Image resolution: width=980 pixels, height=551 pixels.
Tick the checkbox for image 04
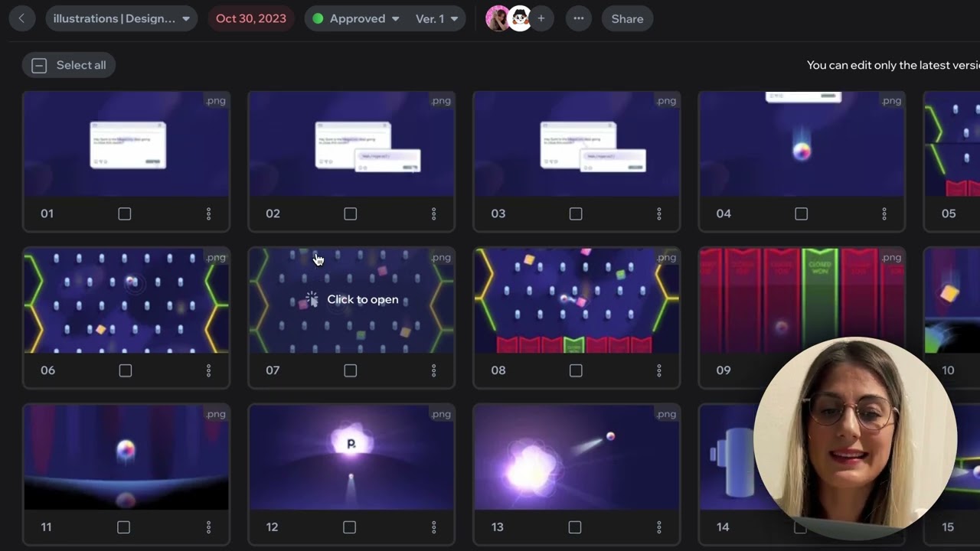click(801, 214)
